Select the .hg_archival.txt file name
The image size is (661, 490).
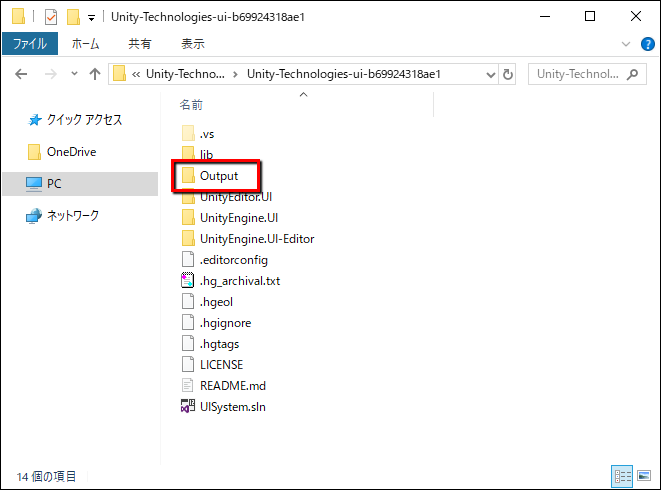point(239,281)
